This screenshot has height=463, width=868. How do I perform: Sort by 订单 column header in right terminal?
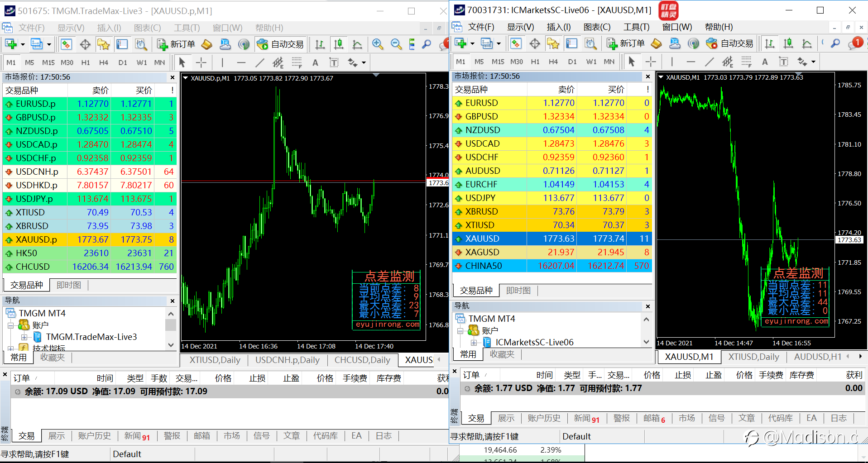tap(471, 375)
